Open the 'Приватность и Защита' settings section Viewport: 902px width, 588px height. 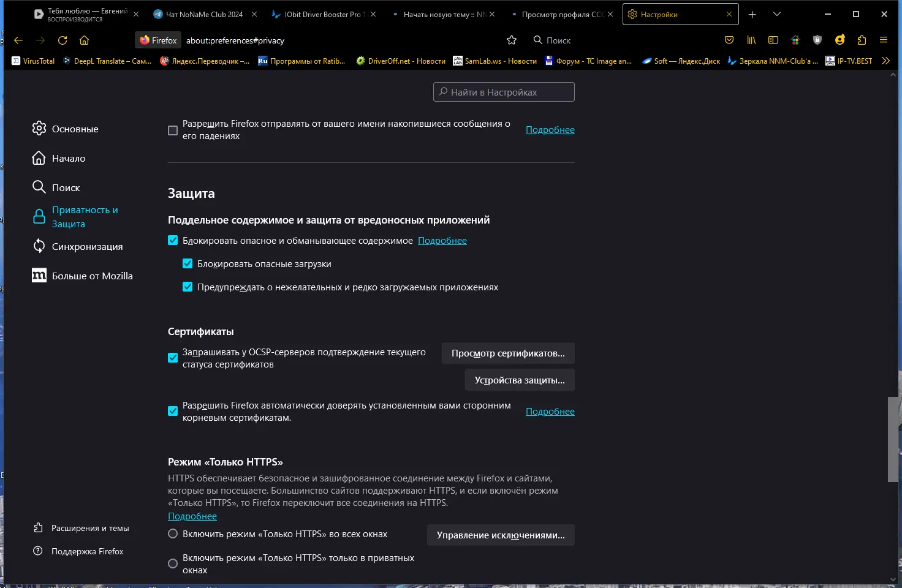tap(84, 216)
